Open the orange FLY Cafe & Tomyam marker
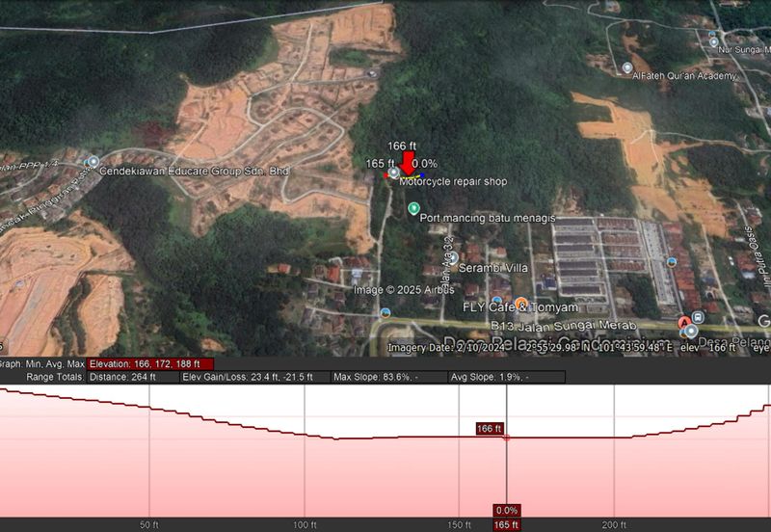 521,303
